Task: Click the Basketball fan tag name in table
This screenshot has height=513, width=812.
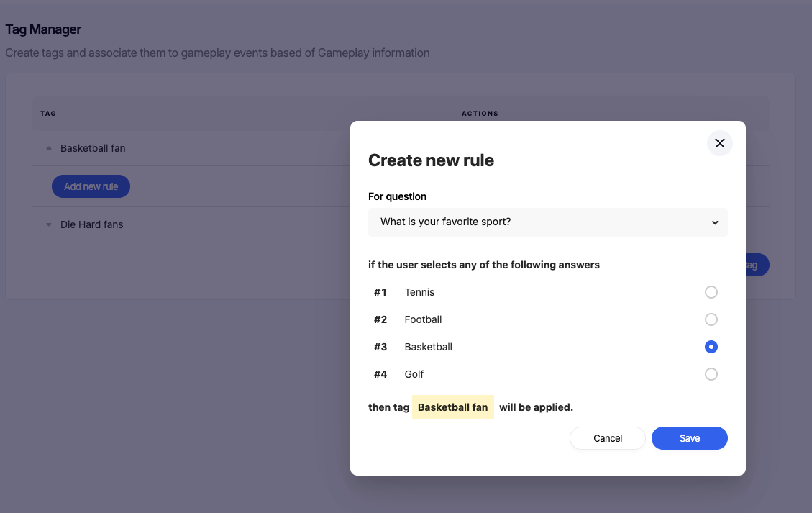Action: pos(93,148)
